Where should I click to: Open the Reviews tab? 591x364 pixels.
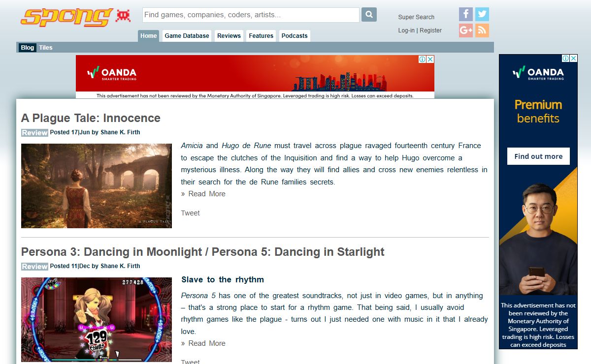pyautogui.click(x=229, y=36)
